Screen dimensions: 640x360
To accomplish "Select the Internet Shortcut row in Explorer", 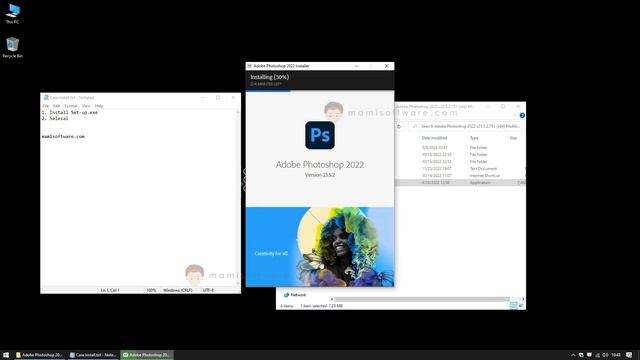I will coord(460,176).
